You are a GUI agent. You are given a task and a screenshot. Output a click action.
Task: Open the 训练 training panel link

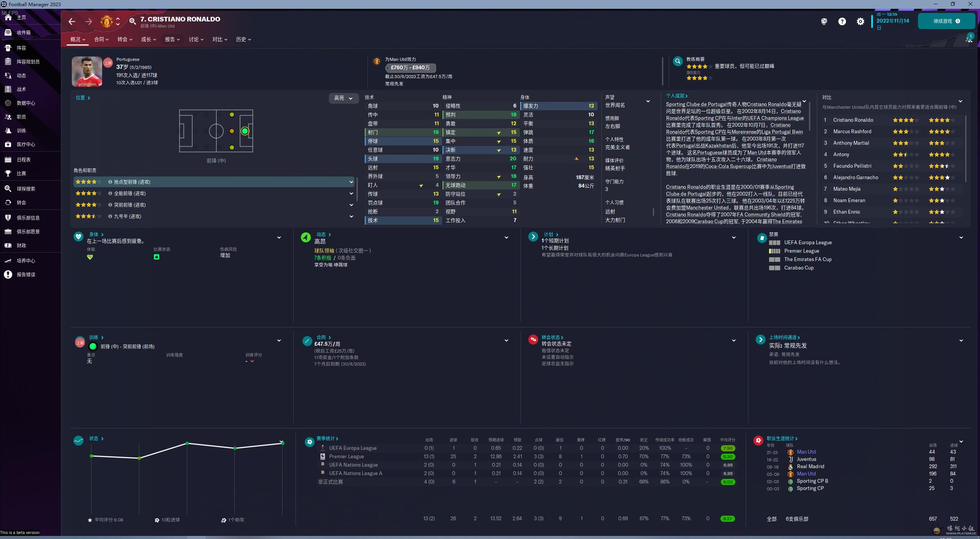tap(96, 338)
